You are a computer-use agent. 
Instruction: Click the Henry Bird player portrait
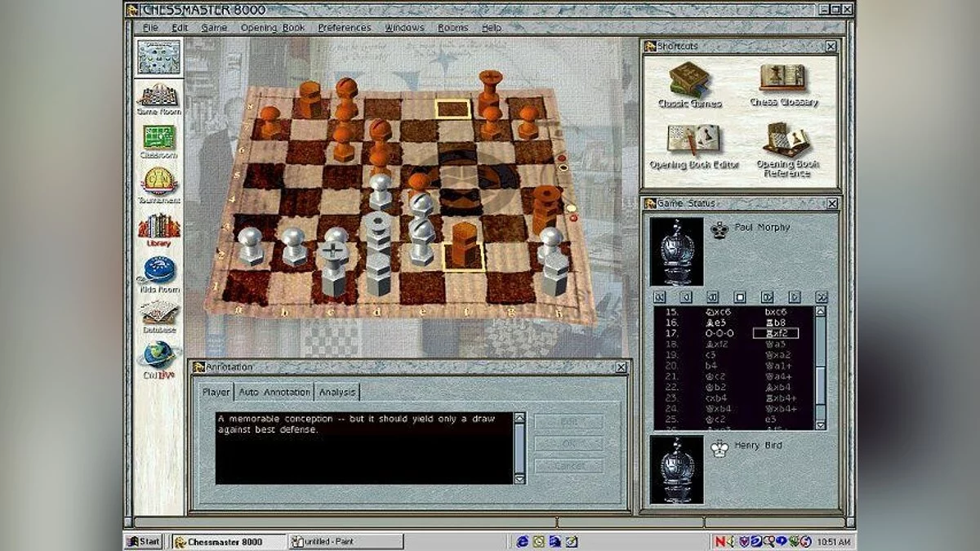coord(677,469)
